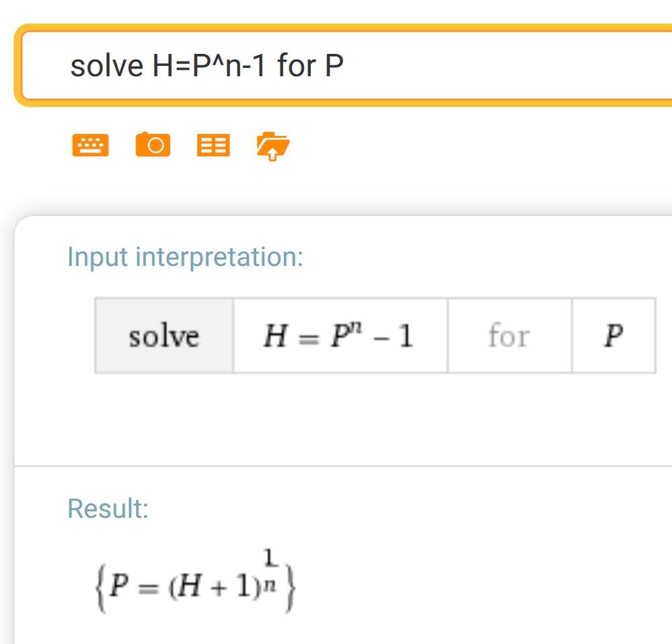Viewport: 672px width, 644px height.
Task: Click the 1/n exponent in the result
Action: (270, 567)
